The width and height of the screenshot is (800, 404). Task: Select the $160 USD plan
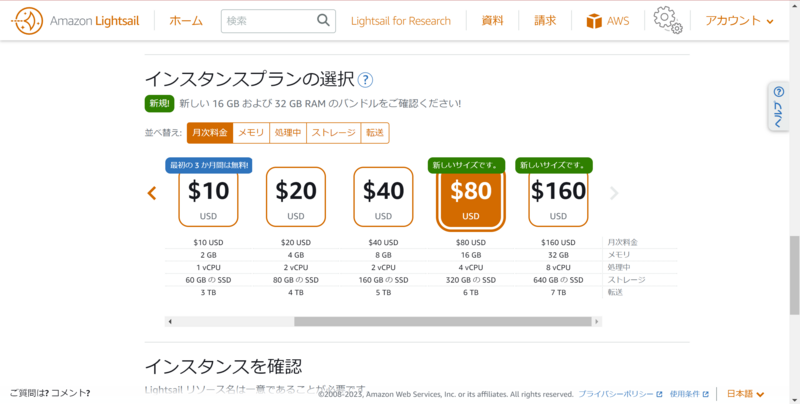point(558,199)
